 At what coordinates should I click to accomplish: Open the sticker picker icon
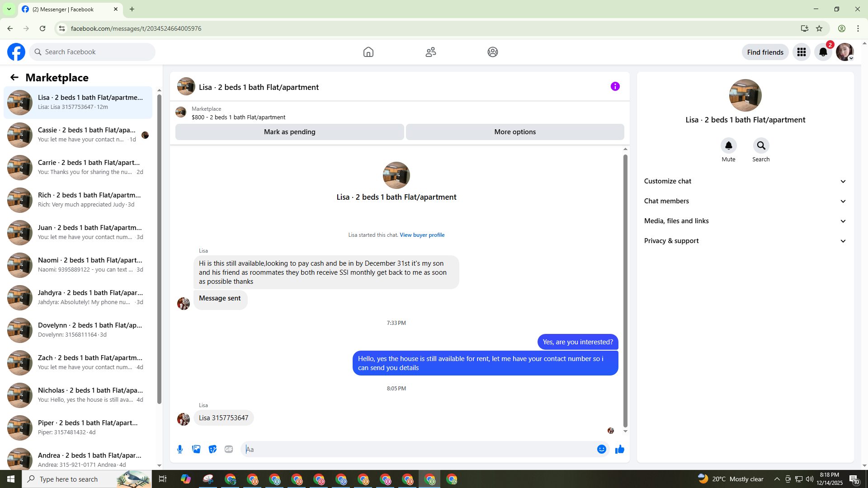click(x=212, y=449)
